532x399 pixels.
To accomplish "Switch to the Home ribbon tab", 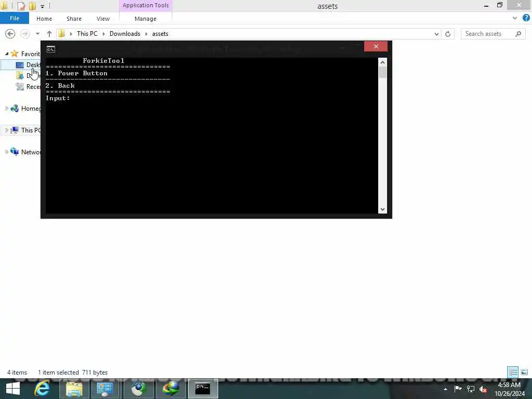I will [x=44, y=19].
